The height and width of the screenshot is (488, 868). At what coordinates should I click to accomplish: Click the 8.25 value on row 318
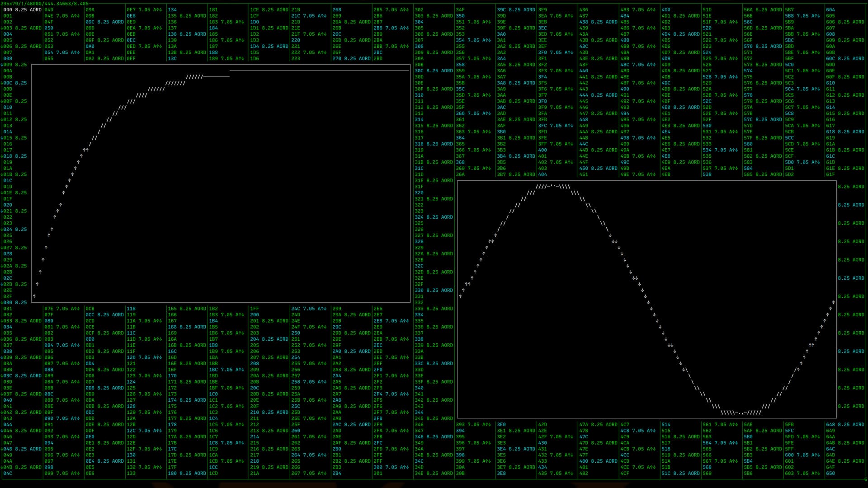(x=432, y=144)
